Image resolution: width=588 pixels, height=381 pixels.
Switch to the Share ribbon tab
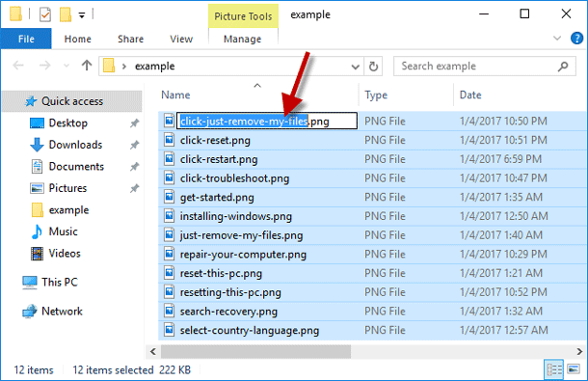pos(130,39)
